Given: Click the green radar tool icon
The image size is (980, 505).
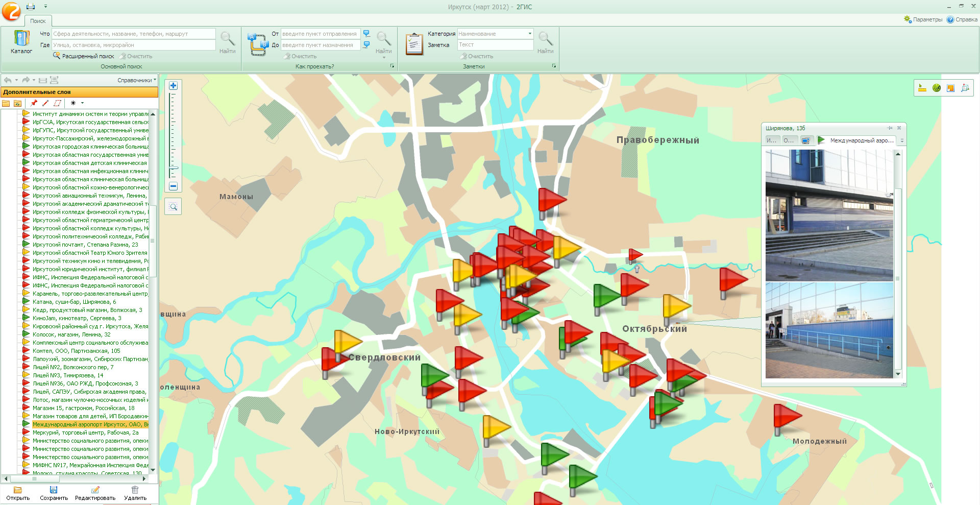Looking at the screenshot, I should [936, 88].
